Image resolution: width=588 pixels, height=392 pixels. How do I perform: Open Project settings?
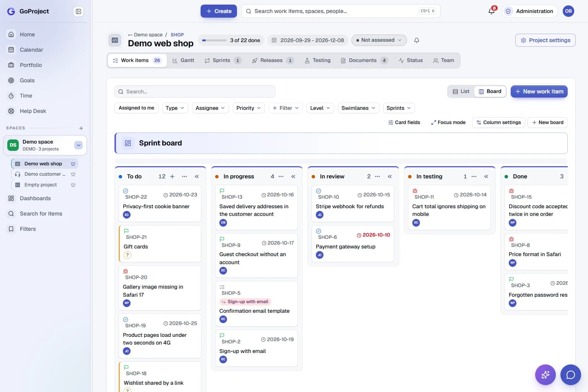pos(546,40)
